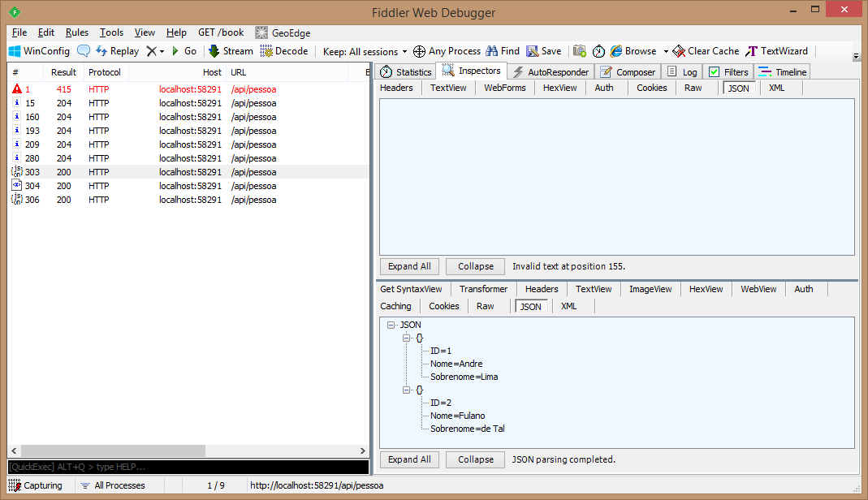Open the File menu
Screen dimensions: 868x500
coord(19,32)
